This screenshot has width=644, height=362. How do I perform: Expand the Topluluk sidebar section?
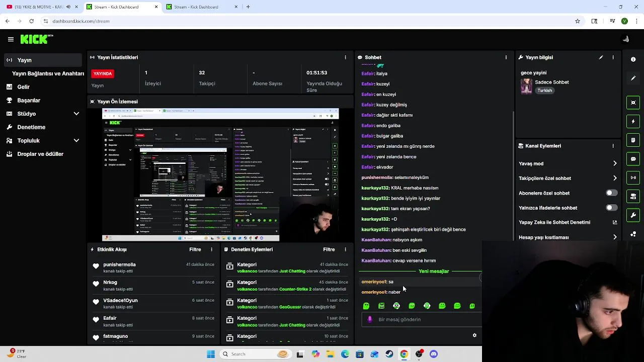pyautogui.click(x=76, y=141)
